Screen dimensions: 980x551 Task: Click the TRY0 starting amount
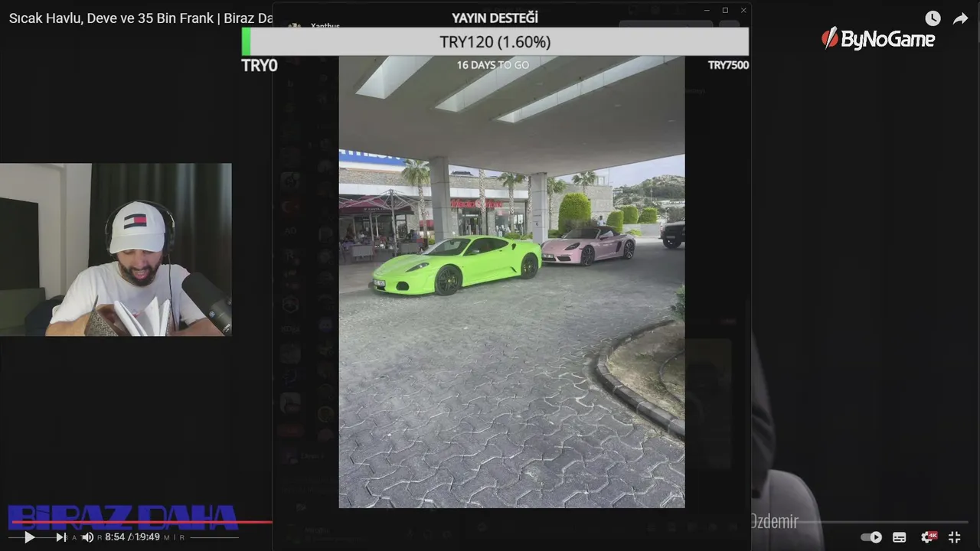pyautogui.click(x=260, y=66)
